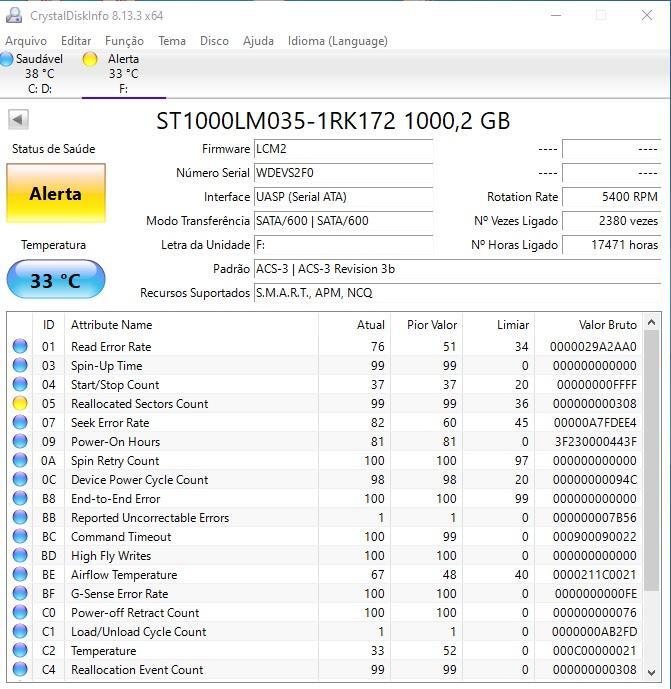671x689 pixels.
Task: Click status dot for End-to-End Error
Action: tap(20, 498)
